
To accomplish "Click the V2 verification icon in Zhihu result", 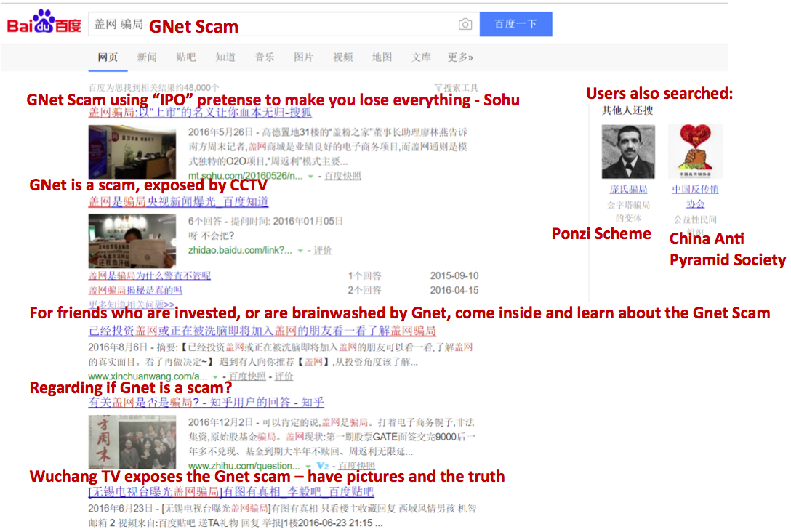I will [x=323, y=465].
